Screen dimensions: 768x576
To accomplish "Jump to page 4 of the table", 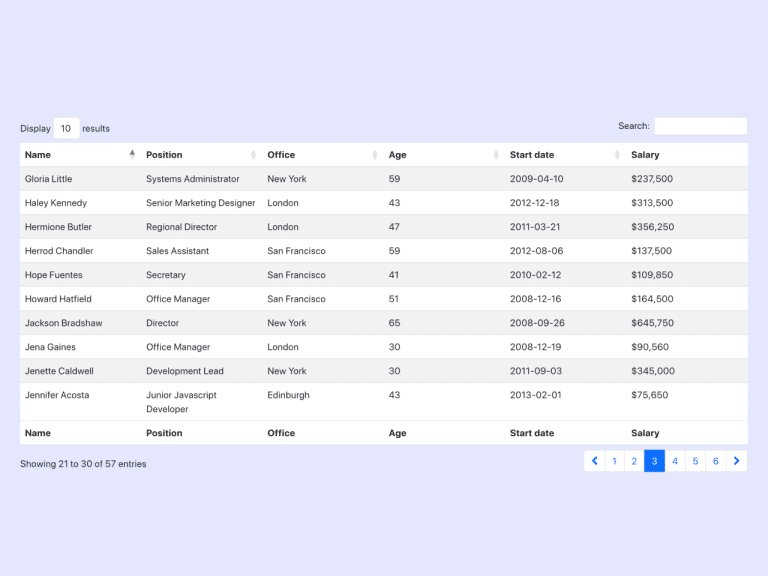I will coord(675,461).
